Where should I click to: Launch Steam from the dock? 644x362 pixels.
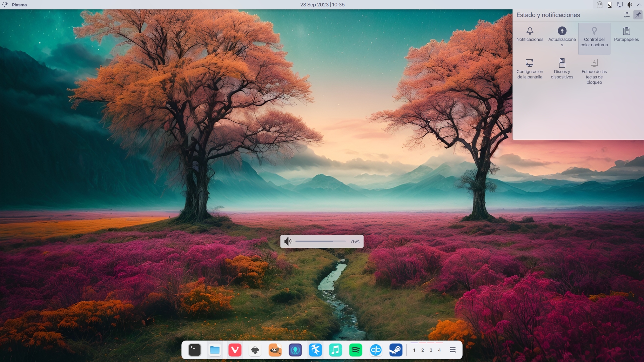point(396,350)
